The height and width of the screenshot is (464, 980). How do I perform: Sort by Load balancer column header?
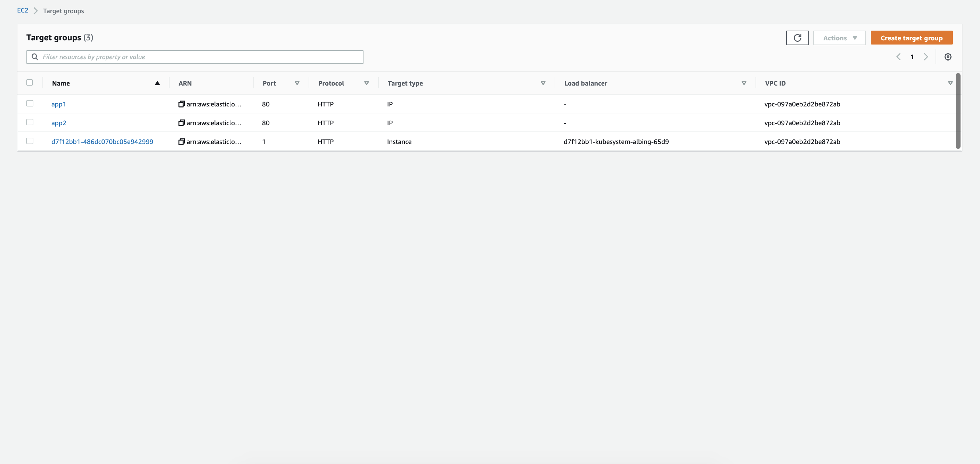586,83
